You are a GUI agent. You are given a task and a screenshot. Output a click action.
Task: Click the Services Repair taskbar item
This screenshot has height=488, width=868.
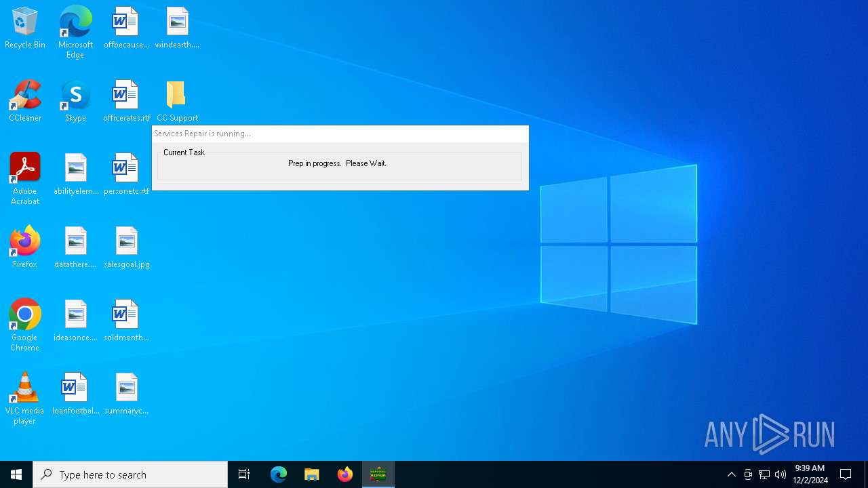pyautogui.click(x=378, y=474)
